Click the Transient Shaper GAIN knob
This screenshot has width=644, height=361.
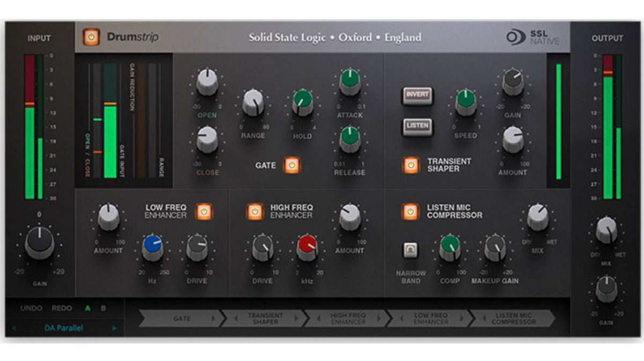point(513,82)
